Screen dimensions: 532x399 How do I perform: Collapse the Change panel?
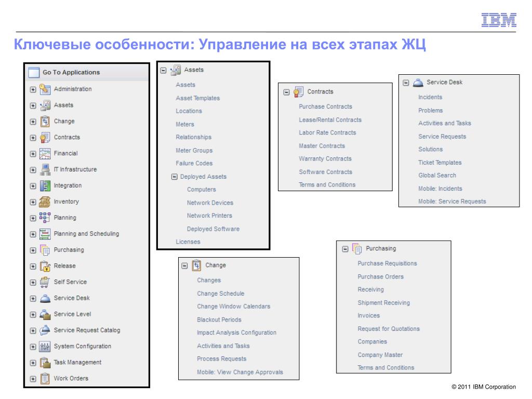pyautogui.click(x=184, y=265)
